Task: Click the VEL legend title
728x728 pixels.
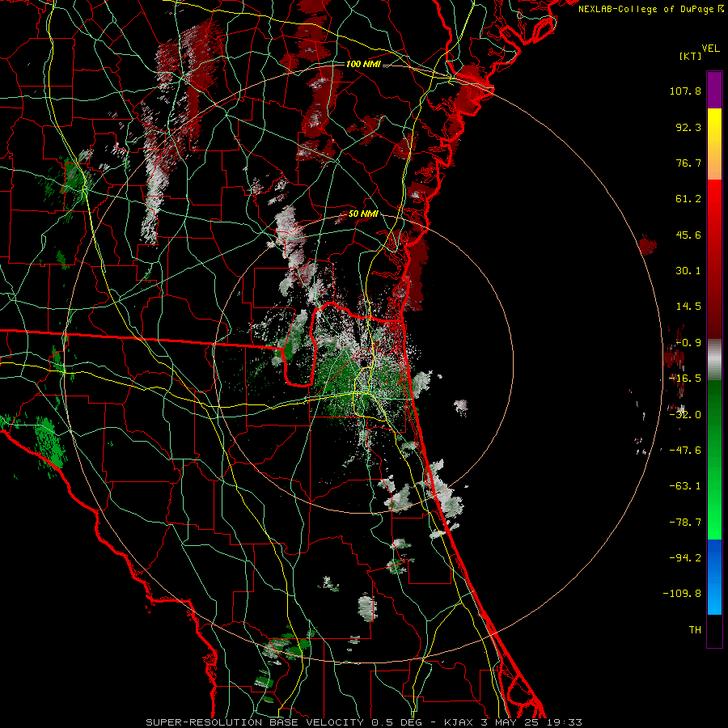Action: 711,48
